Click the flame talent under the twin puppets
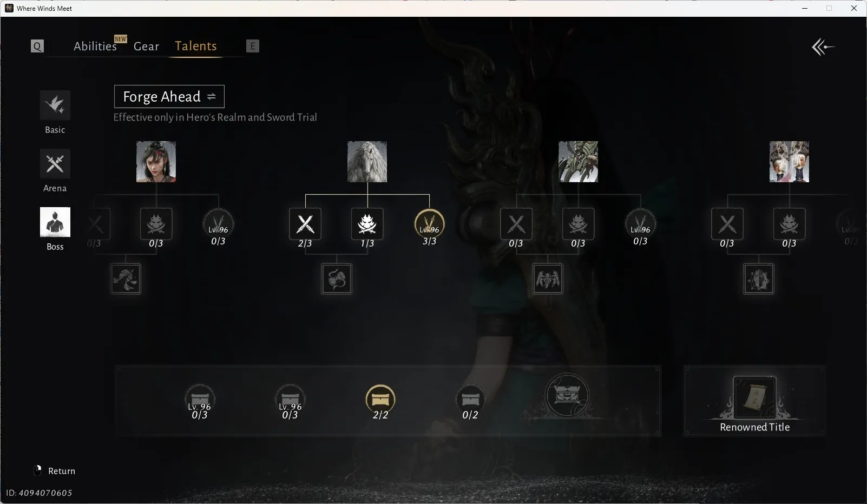The width and height of the screenshot is (867, 504). [790, 223]
